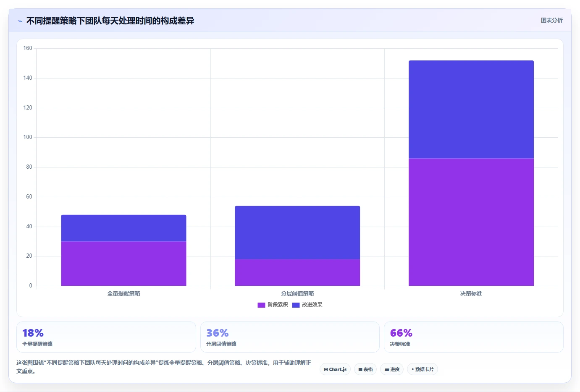Open the 36% 分层阈值策略 stat card
Screen dimensions: 580x392
coord(290,337)
